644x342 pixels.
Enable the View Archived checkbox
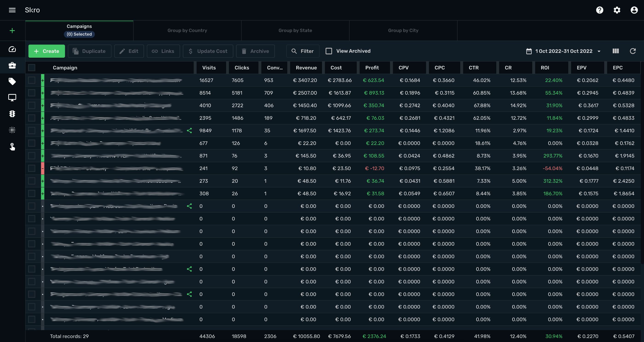tap(329, 51)
